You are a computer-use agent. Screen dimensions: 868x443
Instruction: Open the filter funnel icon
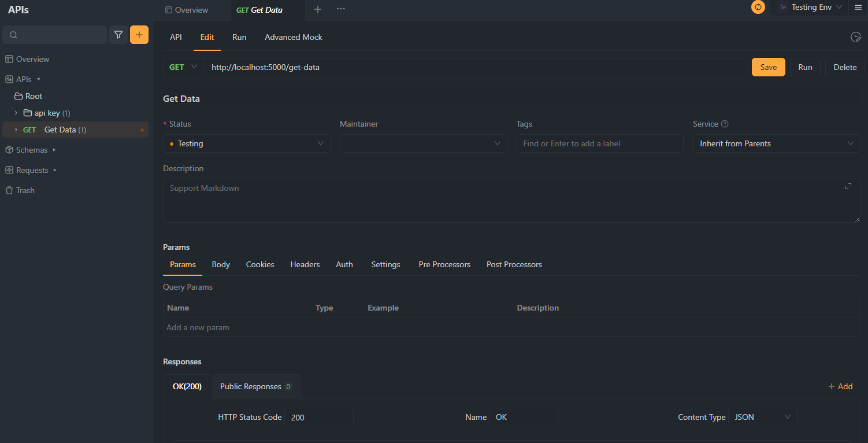118,35
